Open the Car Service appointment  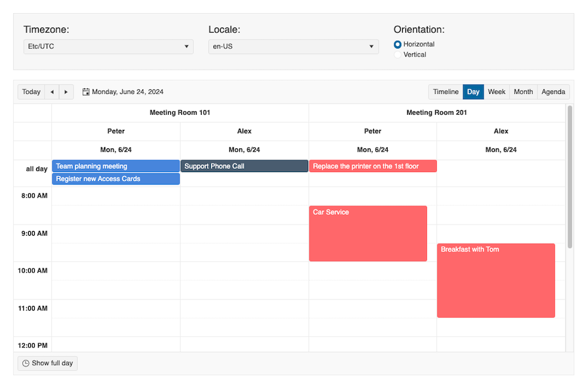pyautogui.click(x=368, y=233)
